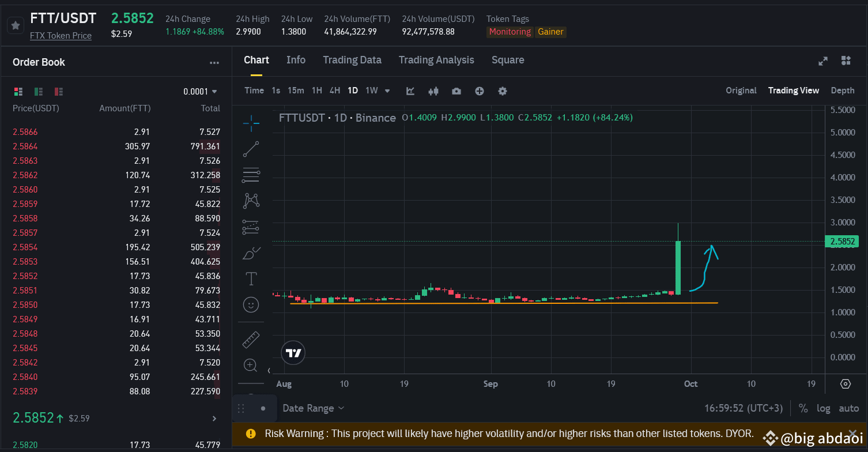Select the measure ruler tool
868x452 pixels.
click(251, 340)
